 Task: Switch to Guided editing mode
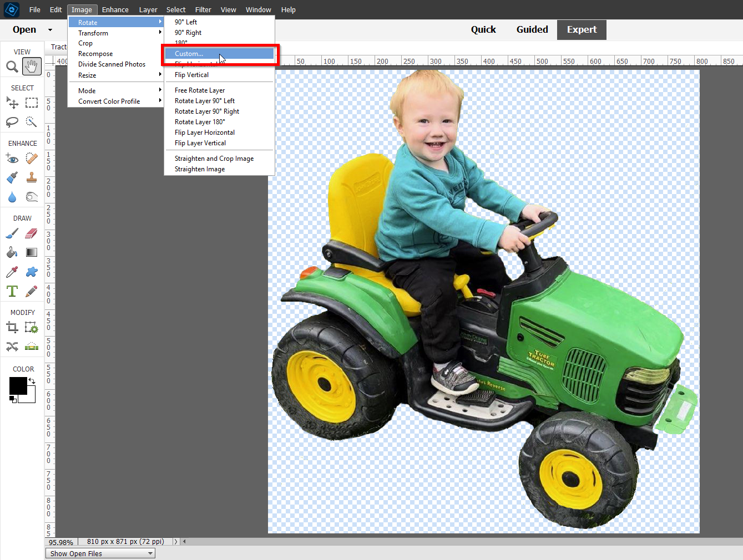tap(532, 29)
